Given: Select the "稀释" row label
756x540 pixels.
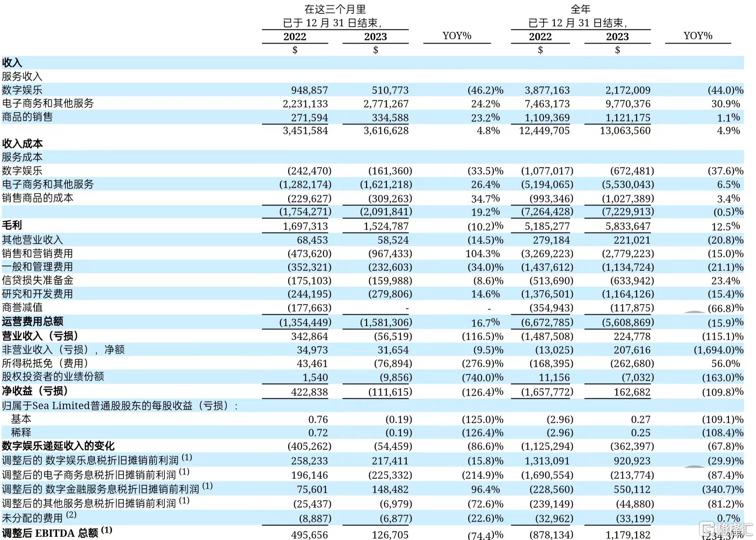Looking at the screenshot, I should (21, 433).
